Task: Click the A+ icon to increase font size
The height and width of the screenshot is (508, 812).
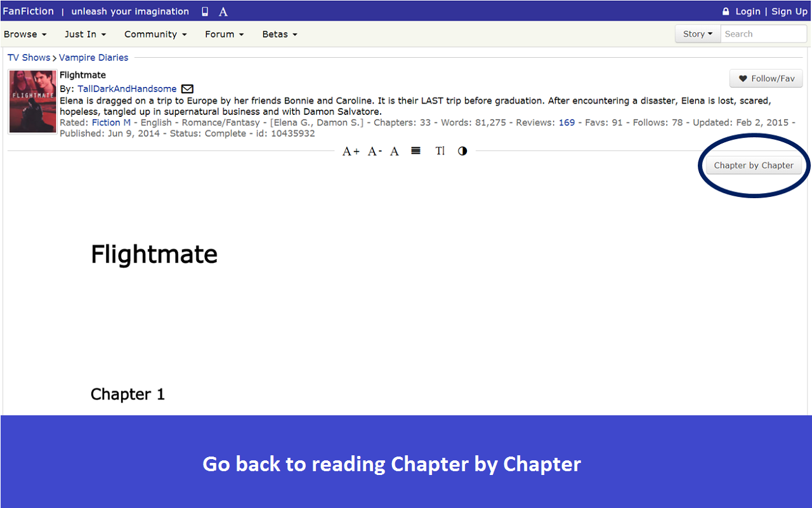Action: (350, 151)
